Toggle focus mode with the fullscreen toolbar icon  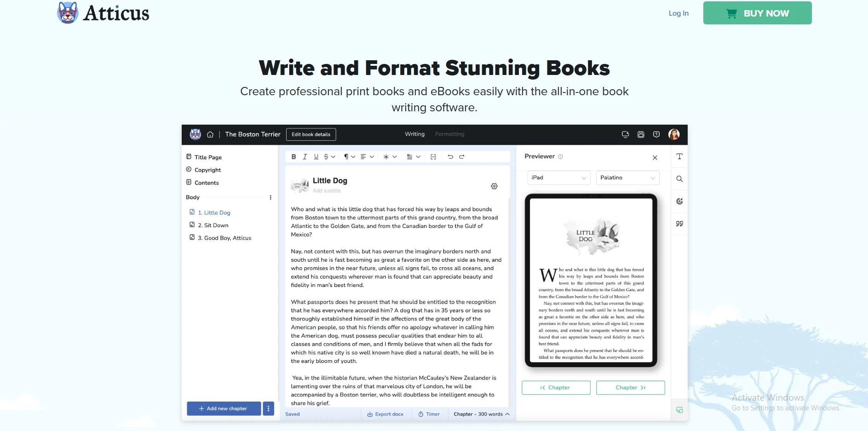(x=433, y=156)
